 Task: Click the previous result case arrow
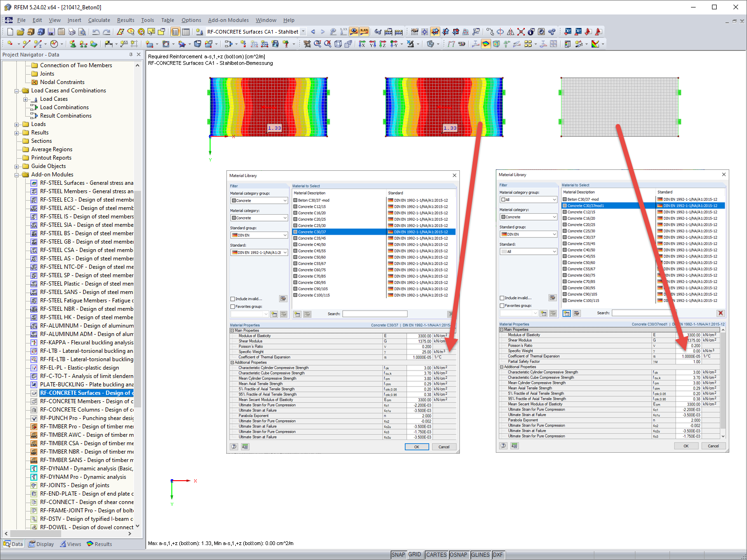click(313, 32)
